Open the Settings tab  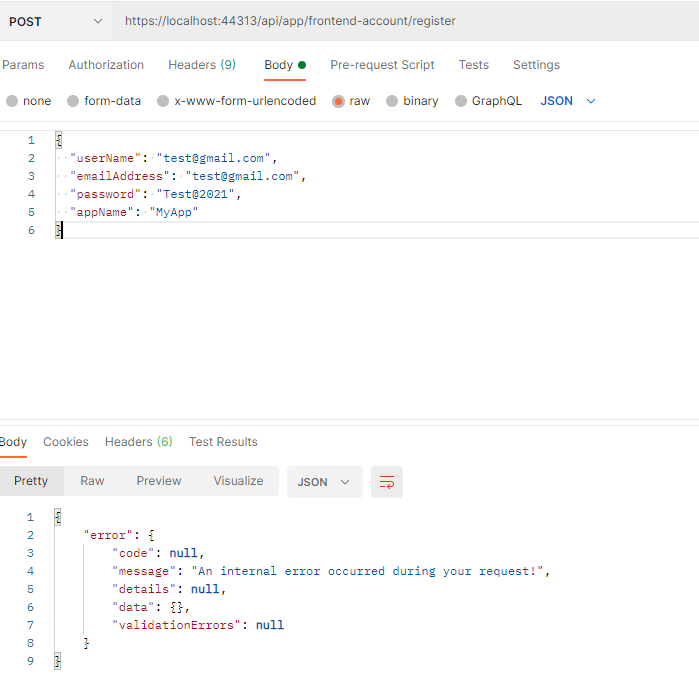coord(536,65)
